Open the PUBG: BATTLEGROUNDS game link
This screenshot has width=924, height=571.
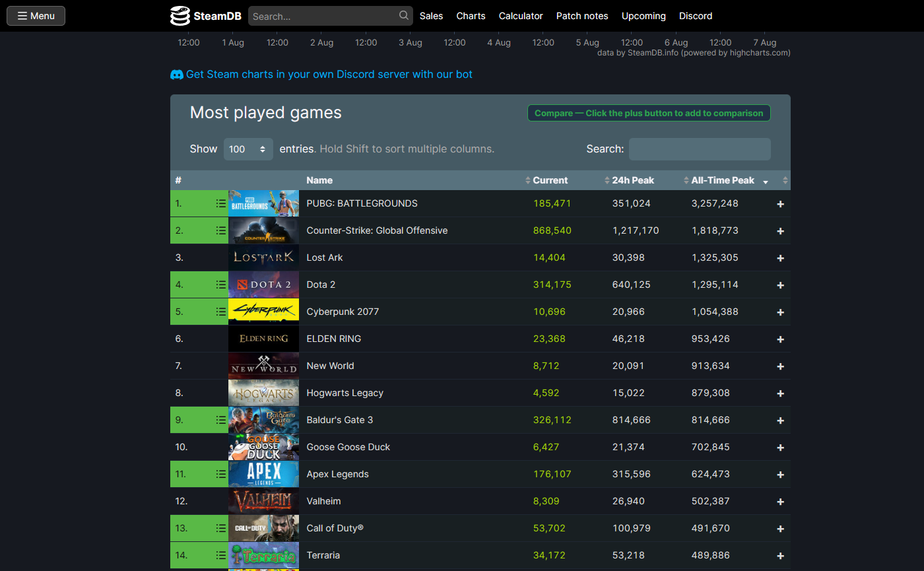[x=362, y=203]
